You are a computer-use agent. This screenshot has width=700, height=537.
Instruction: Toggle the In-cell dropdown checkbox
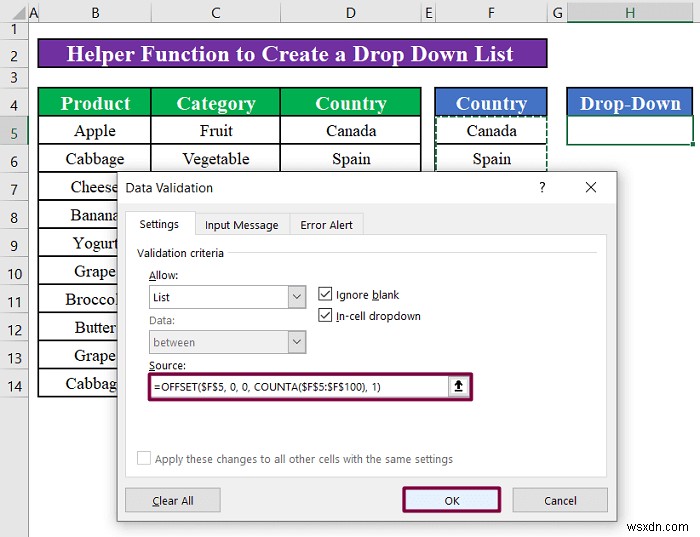(325, 316)
